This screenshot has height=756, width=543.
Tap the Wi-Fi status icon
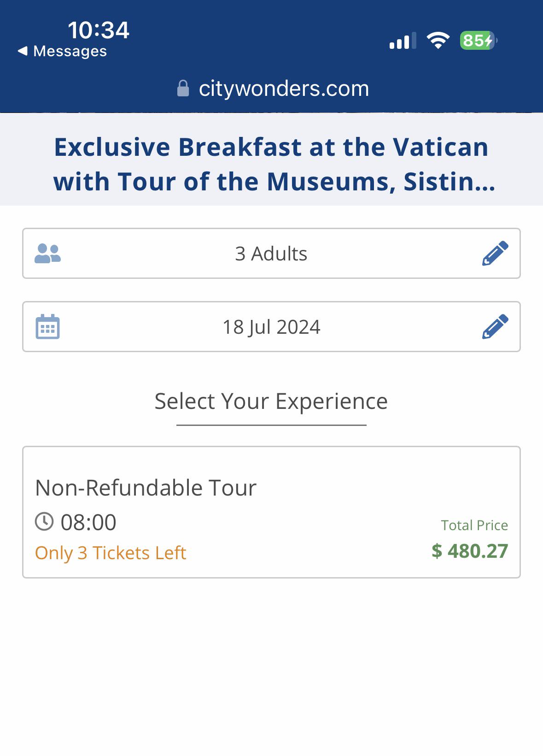[x=438, y=41]
